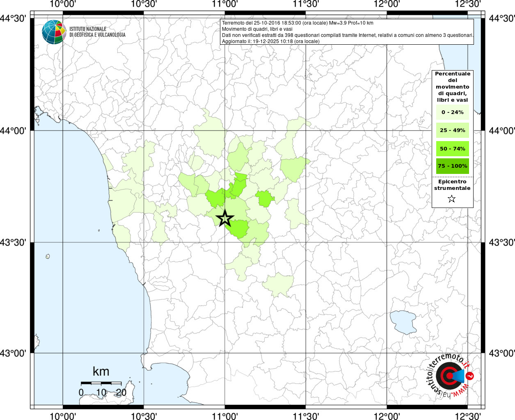Click the epicenter star on the map
This screenshot has width=515, height=420.
pyautogui.click(x=224, y=218)
